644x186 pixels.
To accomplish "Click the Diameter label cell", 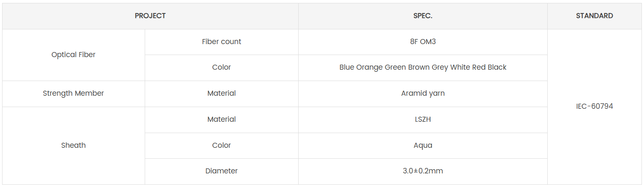I will (x=222, y=171).
